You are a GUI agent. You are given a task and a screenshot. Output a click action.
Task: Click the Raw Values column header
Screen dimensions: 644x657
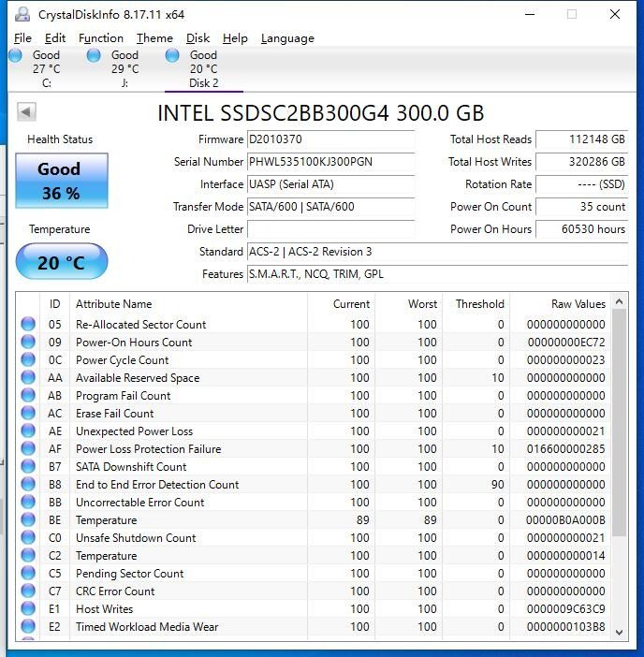(x=560, y=304)
